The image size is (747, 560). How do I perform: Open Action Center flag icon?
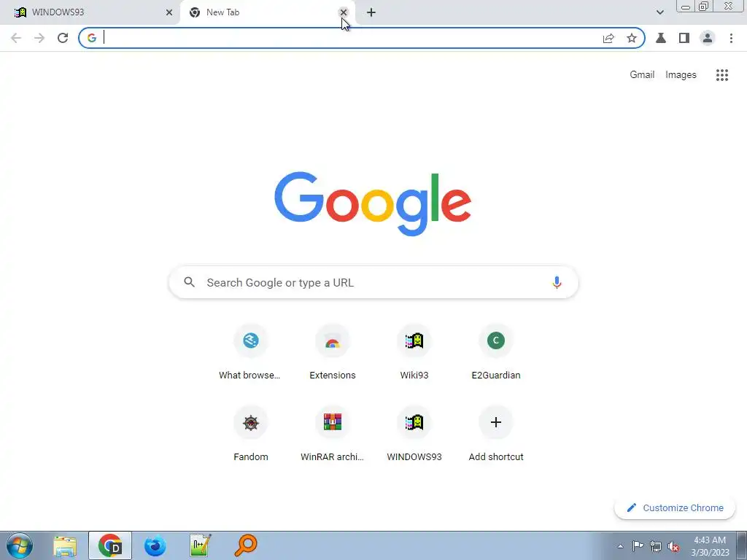(638, 546)
